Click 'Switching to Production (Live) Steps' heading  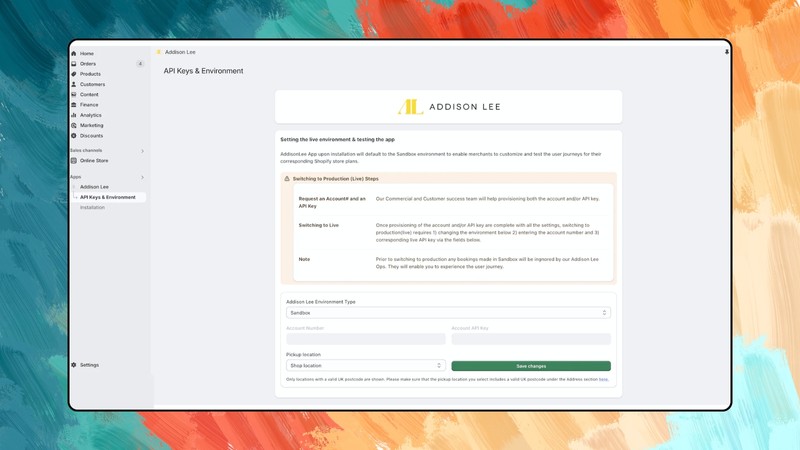[x=335, y=179]
